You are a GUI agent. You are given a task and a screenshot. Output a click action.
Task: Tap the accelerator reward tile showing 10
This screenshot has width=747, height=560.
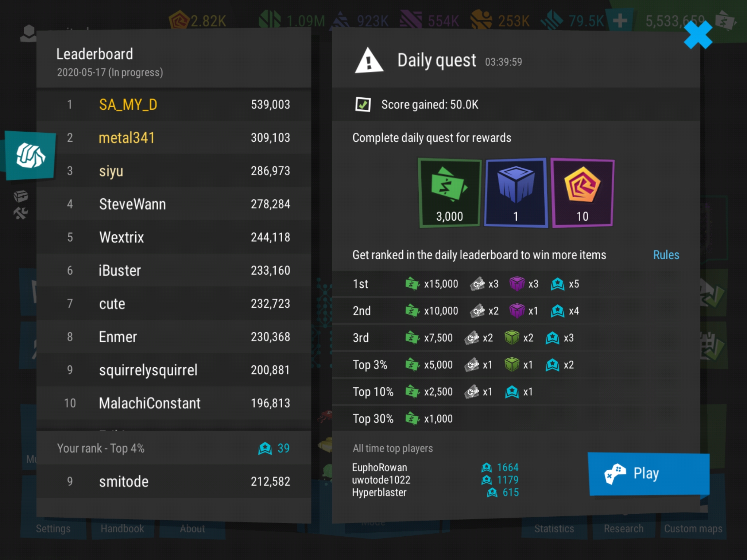click(x=582, y=193)
